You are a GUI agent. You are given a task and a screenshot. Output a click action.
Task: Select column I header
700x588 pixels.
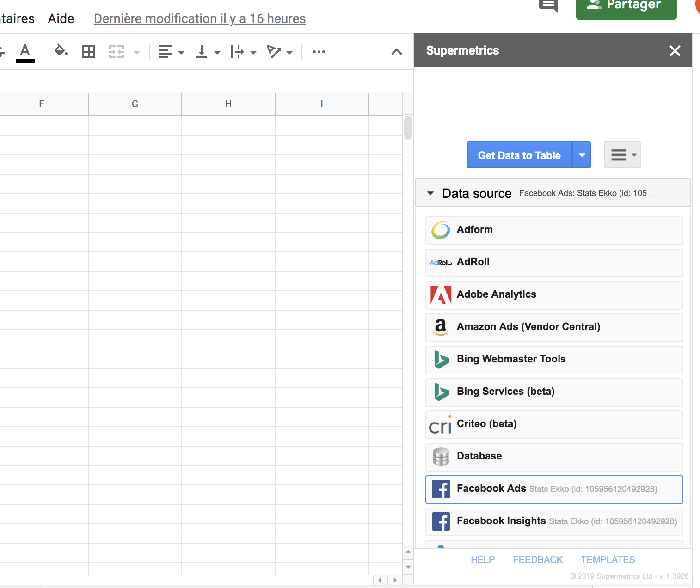(322, 104)
